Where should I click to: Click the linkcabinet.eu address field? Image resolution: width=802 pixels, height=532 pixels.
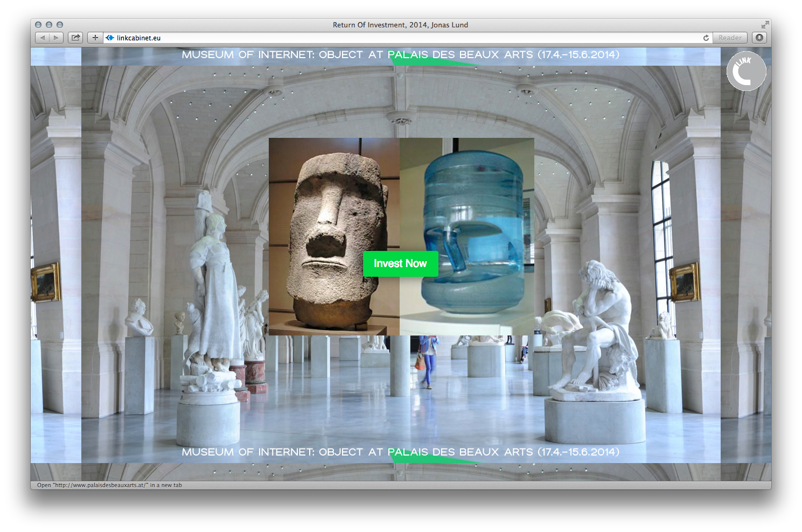click(x=407, y=38)
